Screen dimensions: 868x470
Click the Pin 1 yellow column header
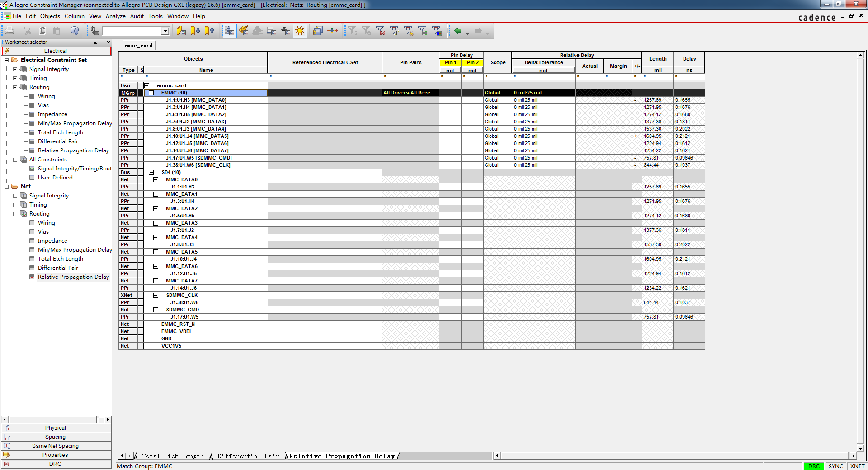450,62
